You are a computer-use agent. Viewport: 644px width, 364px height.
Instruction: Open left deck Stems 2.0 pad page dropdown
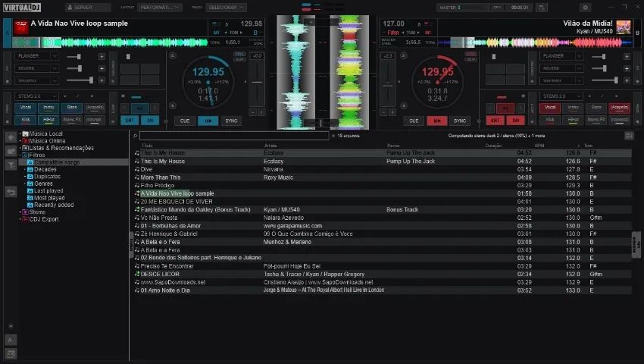(36, 96)
